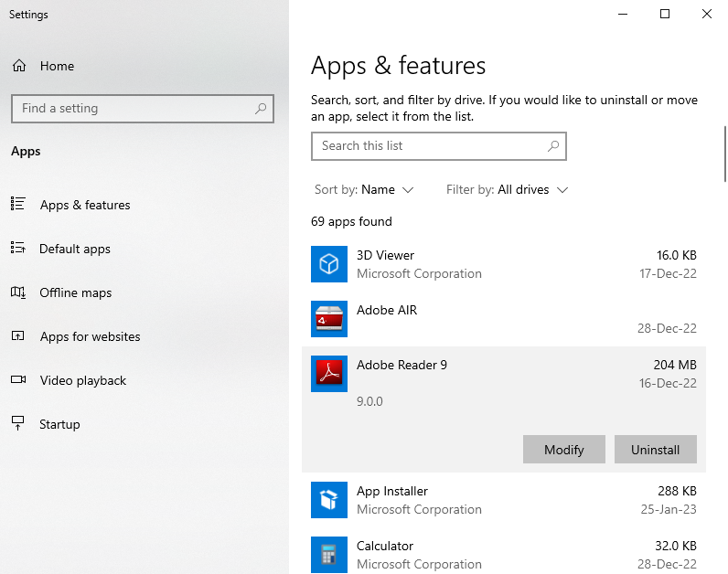Focus the Search this list field
Image resolution: width=728 pixels, height=574 pixels.
tap(439, 146)
